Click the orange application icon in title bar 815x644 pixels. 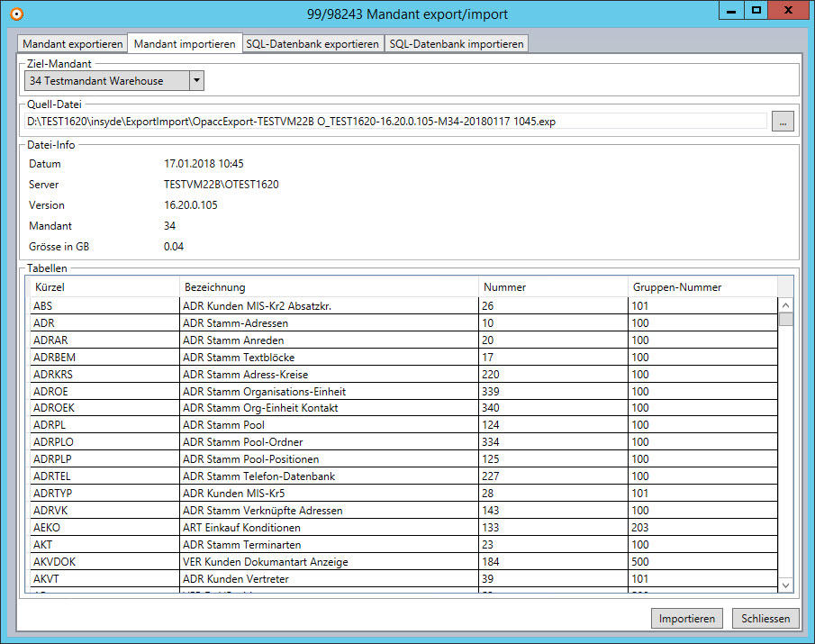click(16, 14)
